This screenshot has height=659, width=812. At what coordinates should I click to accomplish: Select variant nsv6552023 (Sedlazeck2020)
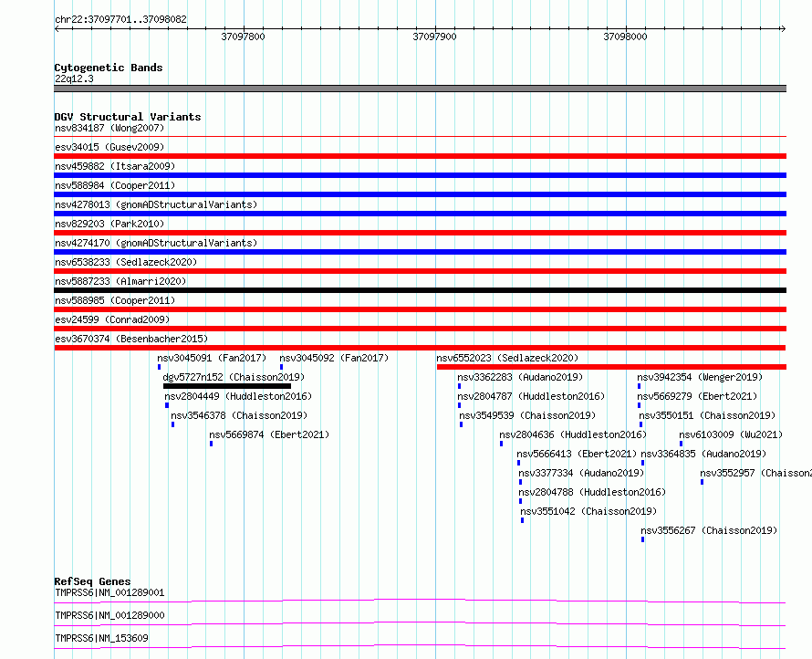[507, 358]
